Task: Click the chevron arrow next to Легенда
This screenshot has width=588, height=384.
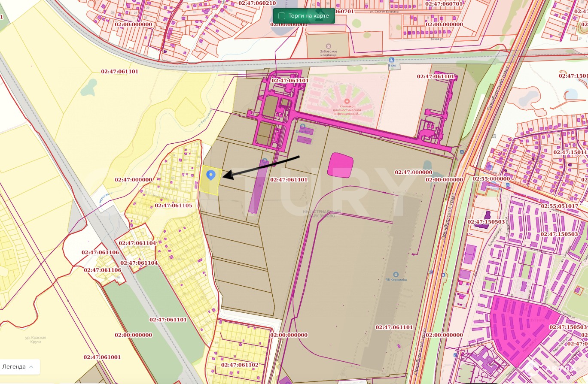Action: (33, 367)
